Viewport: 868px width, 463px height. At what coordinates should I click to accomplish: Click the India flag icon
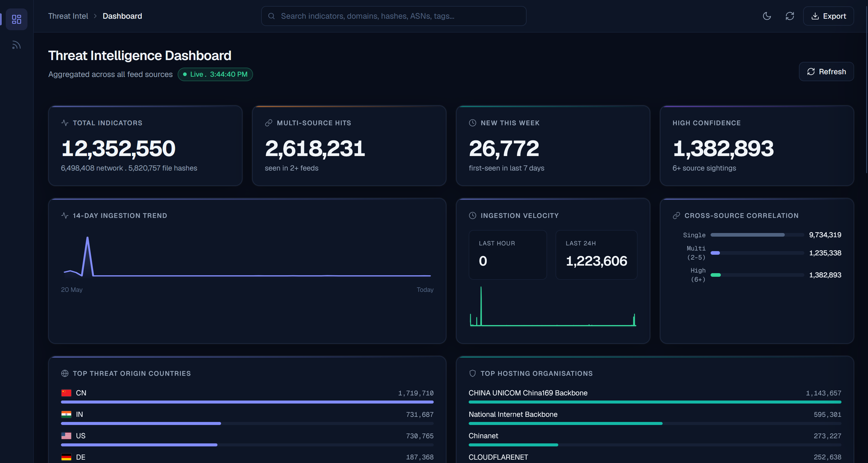tap(66, 414)
